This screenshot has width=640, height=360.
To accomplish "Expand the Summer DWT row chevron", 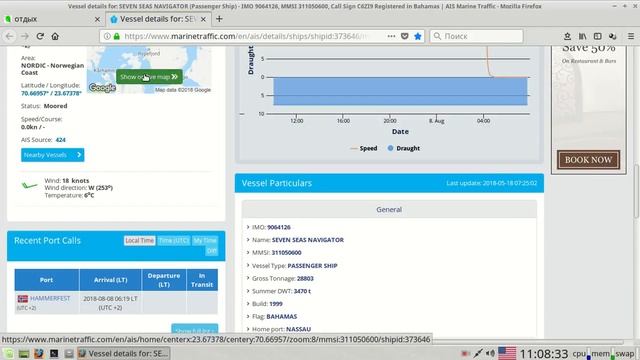I will pos(248,291).
